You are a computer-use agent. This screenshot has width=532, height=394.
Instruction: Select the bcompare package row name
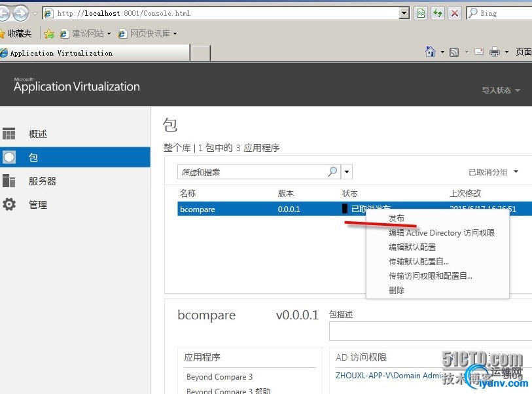[198, 209]
